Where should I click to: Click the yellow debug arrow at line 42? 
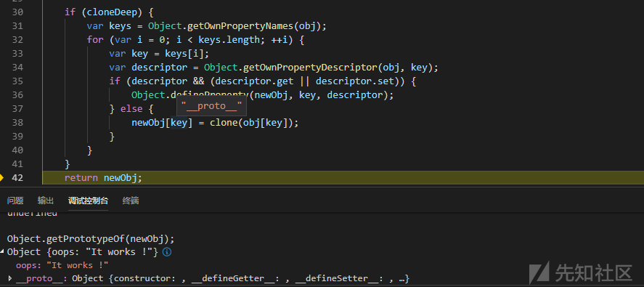click(x=1, y=177)
